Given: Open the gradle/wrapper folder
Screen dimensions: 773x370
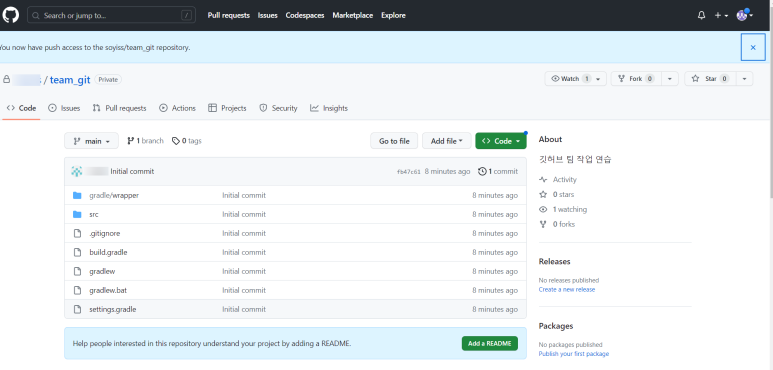Looking at the screenshot, I should pyautogui.click(x=114, y=195).
